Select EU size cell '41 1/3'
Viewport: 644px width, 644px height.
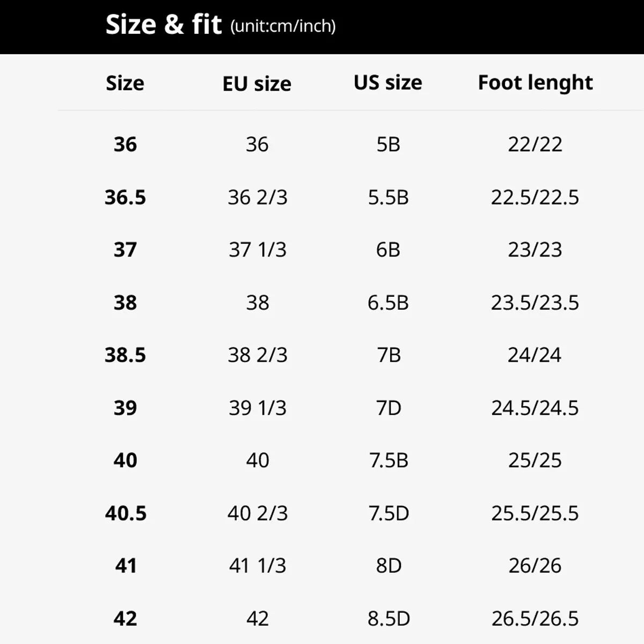pos(258,566)
